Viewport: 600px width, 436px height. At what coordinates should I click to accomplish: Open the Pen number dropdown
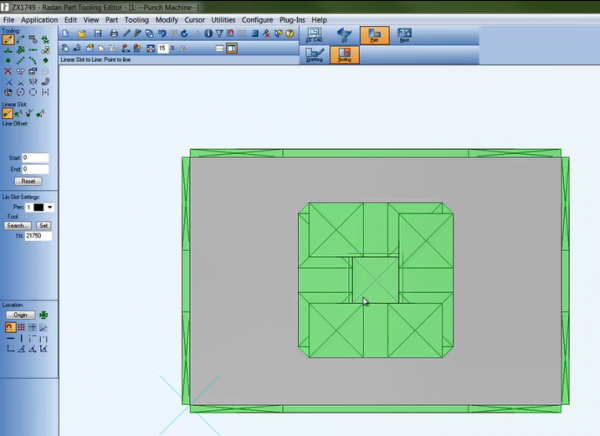(x=27, y=207)
